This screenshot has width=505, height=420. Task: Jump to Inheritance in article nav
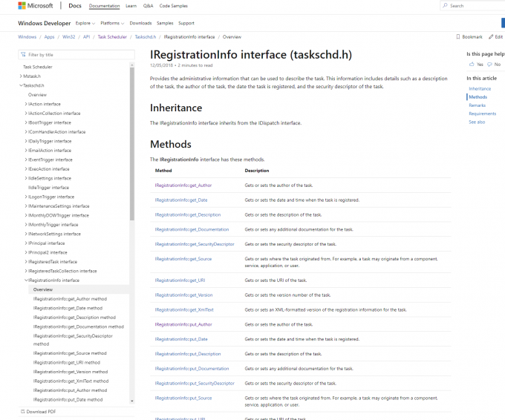(480, 89)
